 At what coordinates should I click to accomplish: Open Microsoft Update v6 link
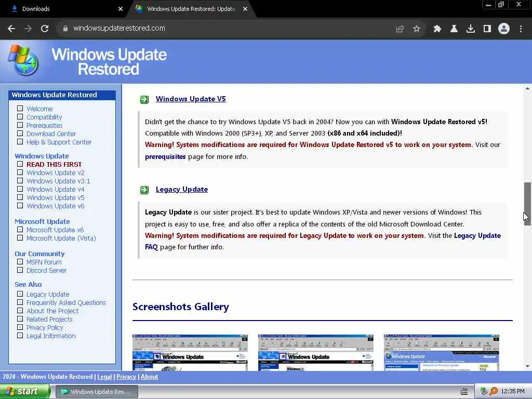click(55, 230)
